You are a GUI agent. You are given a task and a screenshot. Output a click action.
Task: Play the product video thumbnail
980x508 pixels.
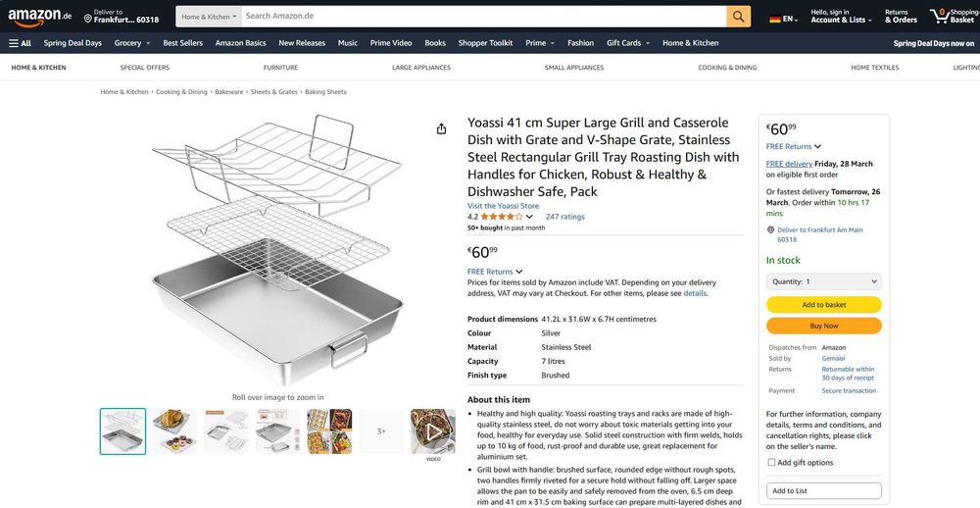click(432, 432)
